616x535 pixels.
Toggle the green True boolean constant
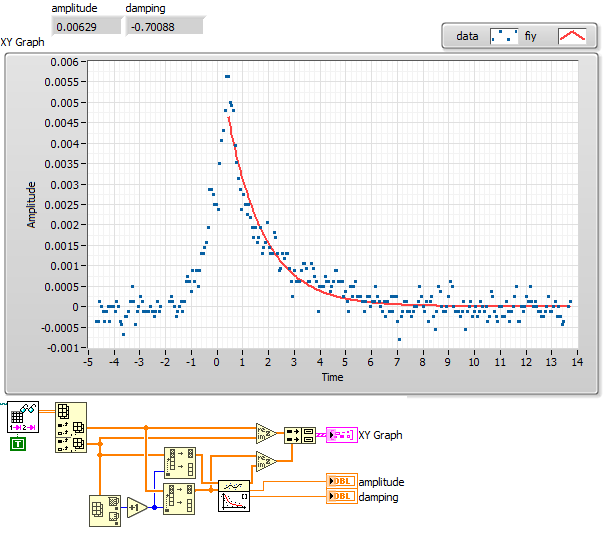click(x=18, y=444)
